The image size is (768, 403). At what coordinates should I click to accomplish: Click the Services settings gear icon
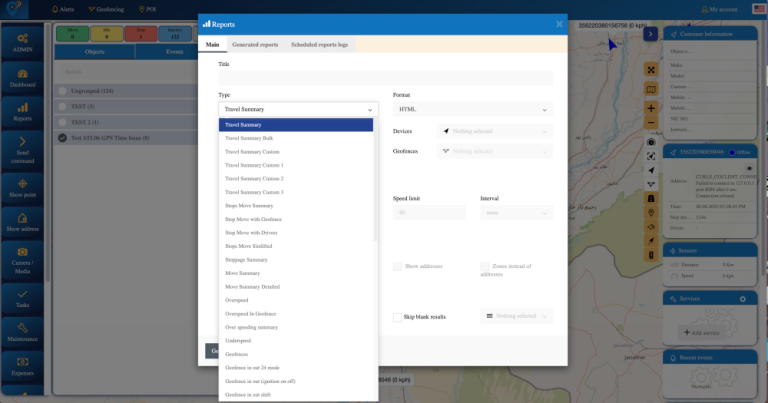click(741, 299)
